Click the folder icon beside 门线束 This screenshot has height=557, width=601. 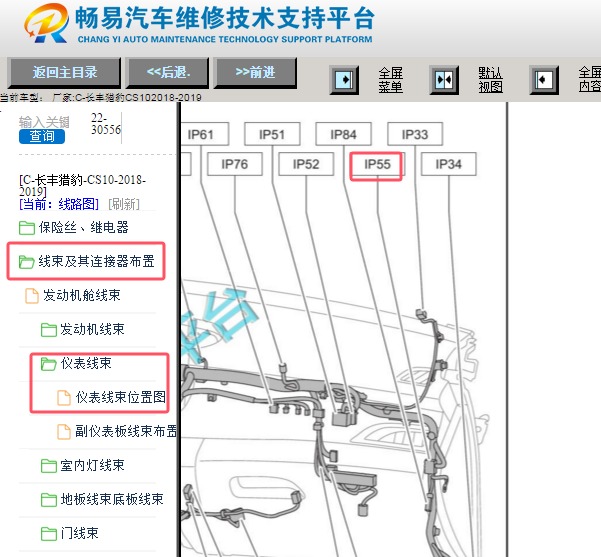pos(49,534)
